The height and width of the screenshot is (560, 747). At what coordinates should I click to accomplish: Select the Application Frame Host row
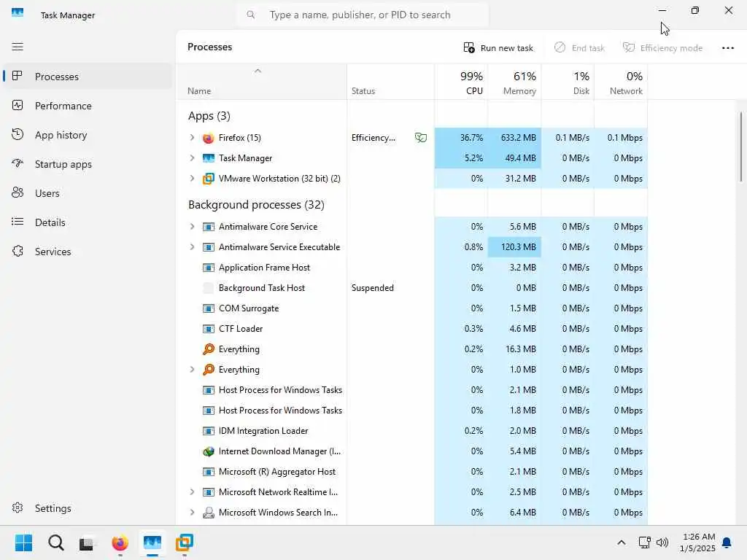pos(413,268)
